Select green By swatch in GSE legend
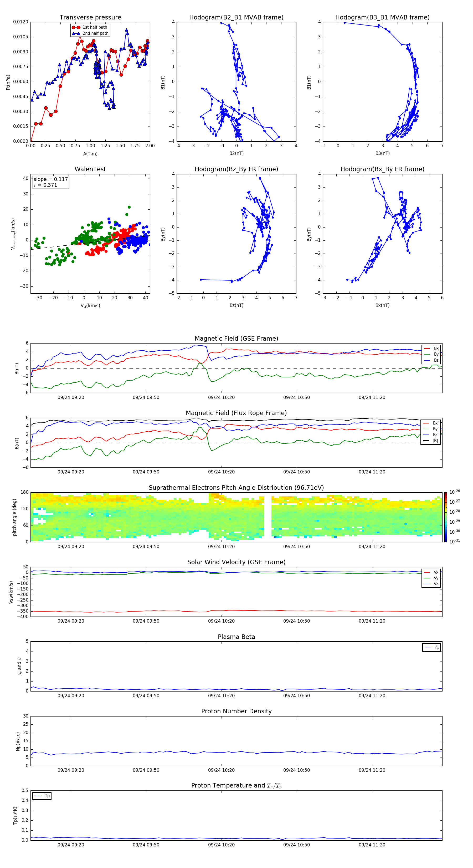This screenshot has height=868, width=473. [x=427, y=355]
